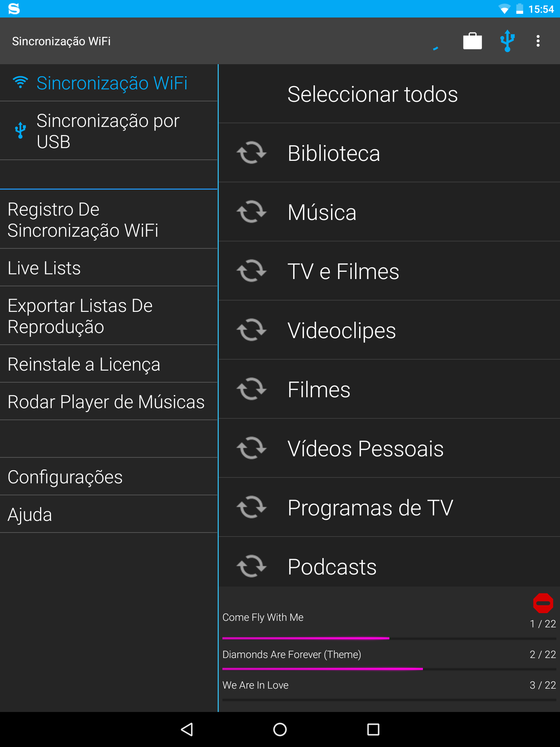560x747 pixels.
Task: Tap the sync icon next to Música
Action: tap(252, 212)
